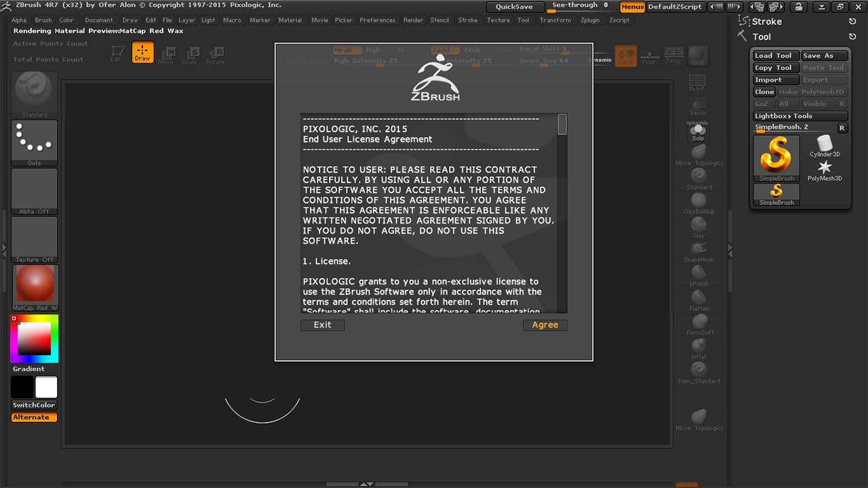Image resolution: width=868 pixels, height=488 pixels.
Task: Select the ClayBuildup brush icon
Action: (698, 203)
